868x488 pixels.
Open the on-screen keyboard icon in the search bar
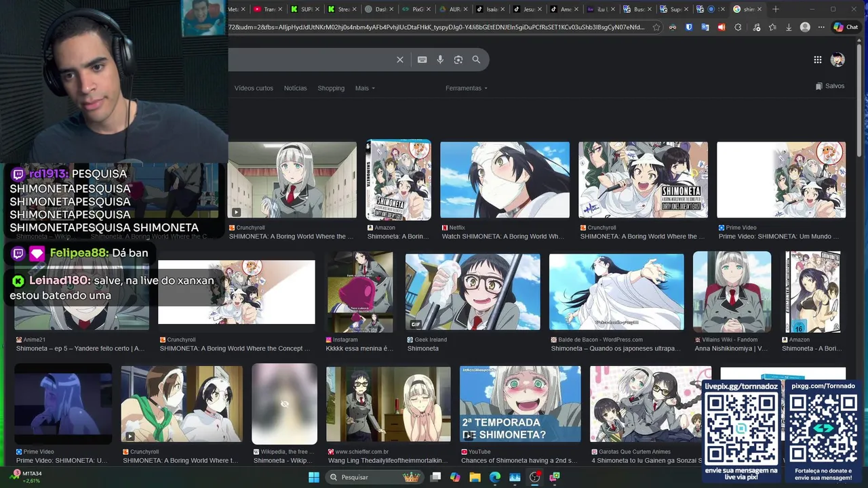(422, 60)
